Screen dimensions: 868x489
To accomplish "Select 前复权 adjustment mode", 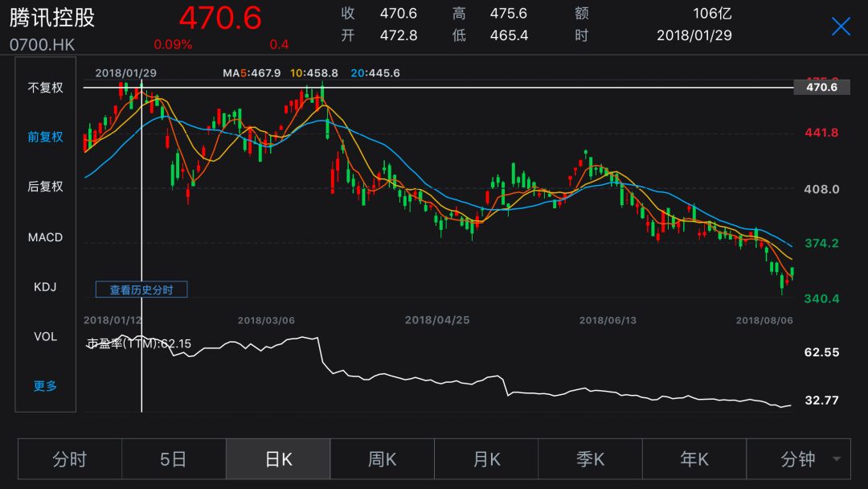I will coord(46,137).
